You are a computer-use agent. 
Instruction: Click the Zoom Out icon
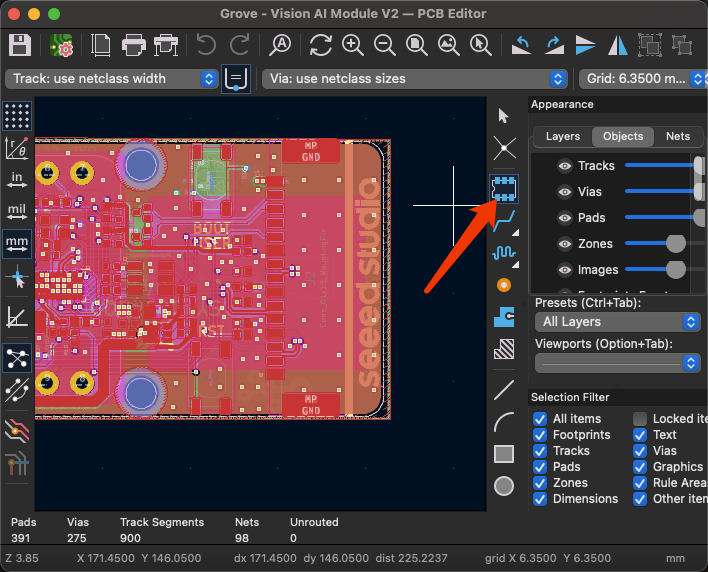[x=385, y=45]
